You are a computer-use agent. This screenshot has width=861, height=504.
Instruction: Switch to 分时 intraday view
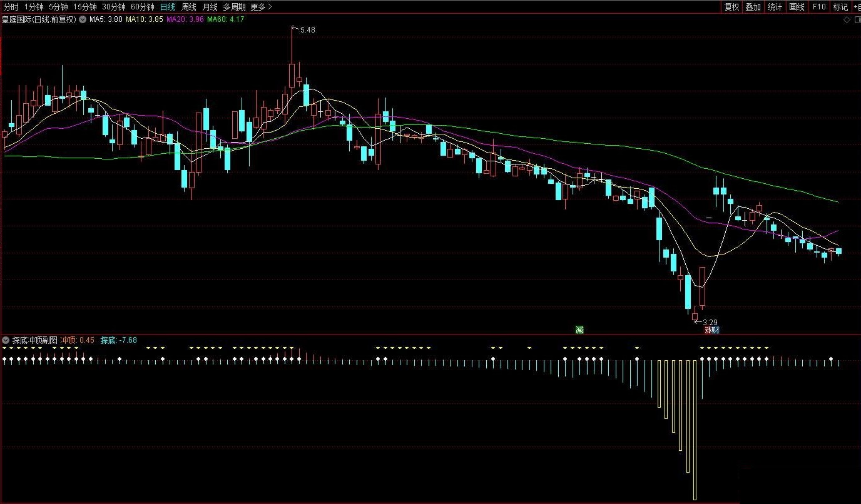(11, 7)
